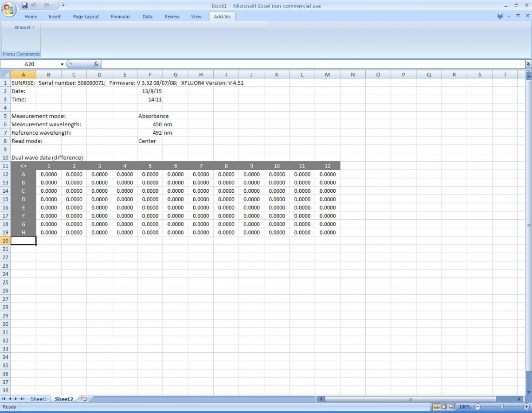Open Excel Help question mark icon
This screenshot has height=413, width=532.
pyautogui.click(x=500, y=16)
